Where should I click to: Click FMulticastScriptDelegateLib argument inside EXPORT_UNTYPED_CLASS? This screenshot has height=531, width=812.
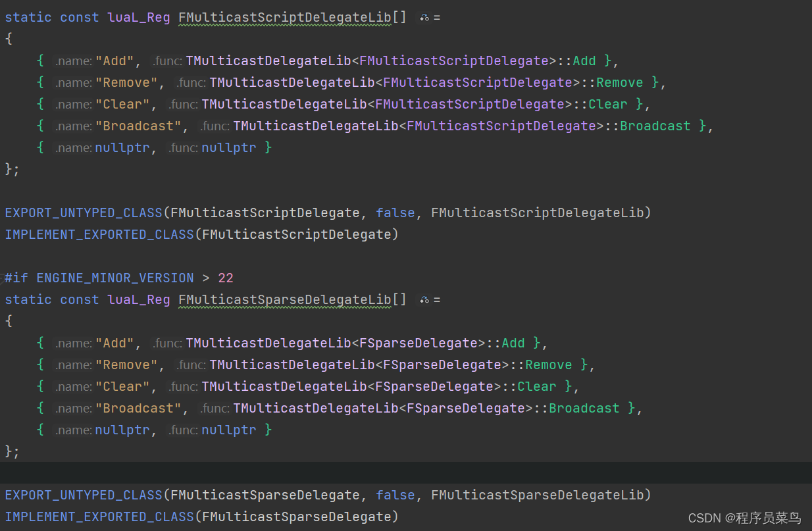click(538, 213)
